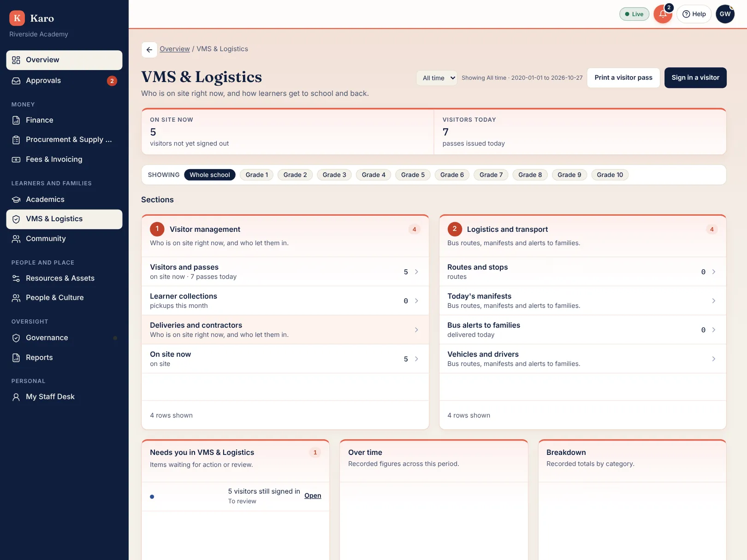747x560 pixels.
Task: Click the Overview grid icon in sidebar
Action: [16, 60]
